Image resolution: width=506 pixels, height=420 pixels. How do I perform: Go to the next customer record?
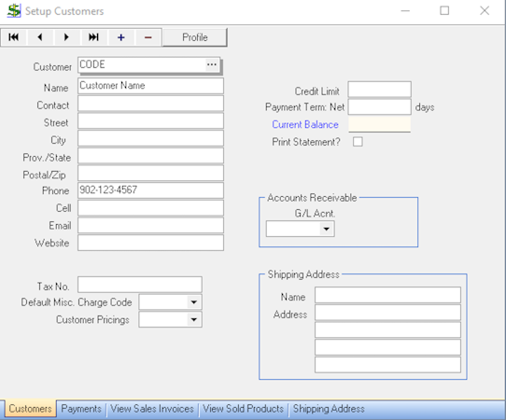pos(67,37)
